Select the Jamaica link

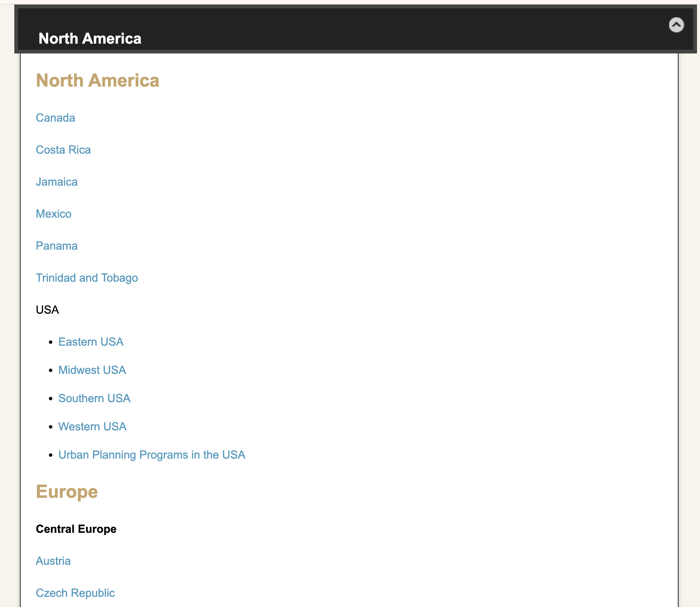click(56, 181)
